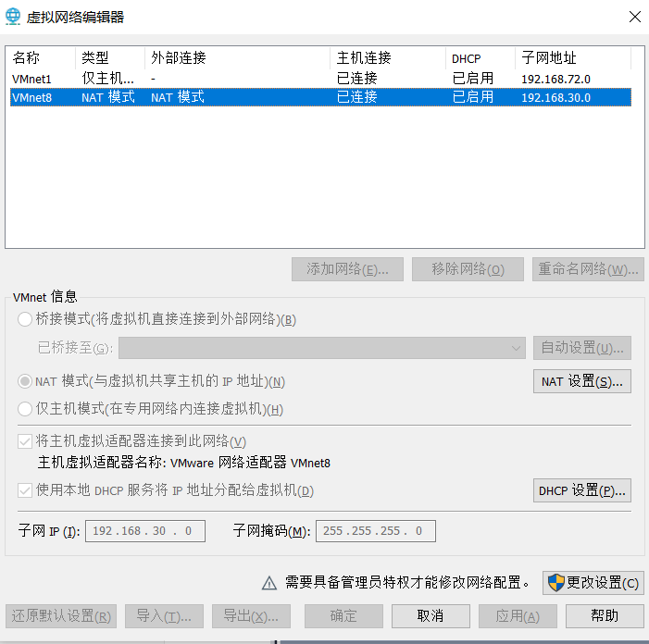
Task: Select the VMnet8 row
Action: [320, 97]
